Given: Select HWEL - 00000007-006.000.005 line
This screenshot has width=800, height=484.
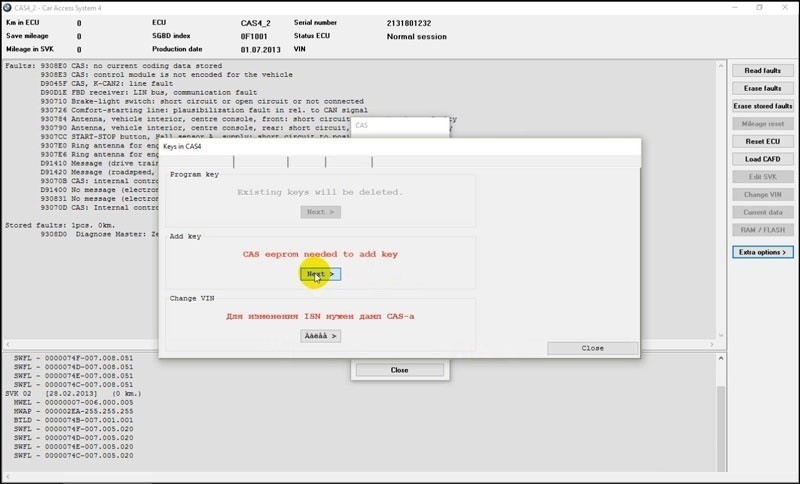Looking at the screenshot, I should [x=73, y=402].
